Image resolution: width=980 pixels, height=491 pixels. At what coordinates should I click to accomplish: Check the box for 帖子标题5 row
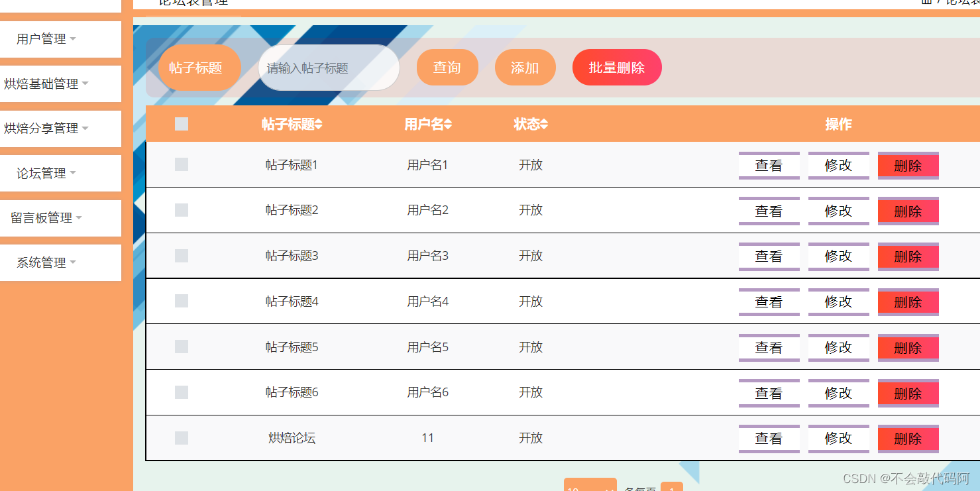pos(182,347)
